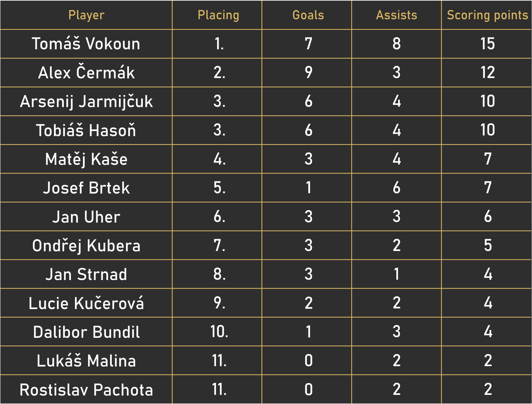Image resolution: width=532 pixels, height=404 pixels.
Task: Select the Scoring points column header
Action: [x=487, y=15]
